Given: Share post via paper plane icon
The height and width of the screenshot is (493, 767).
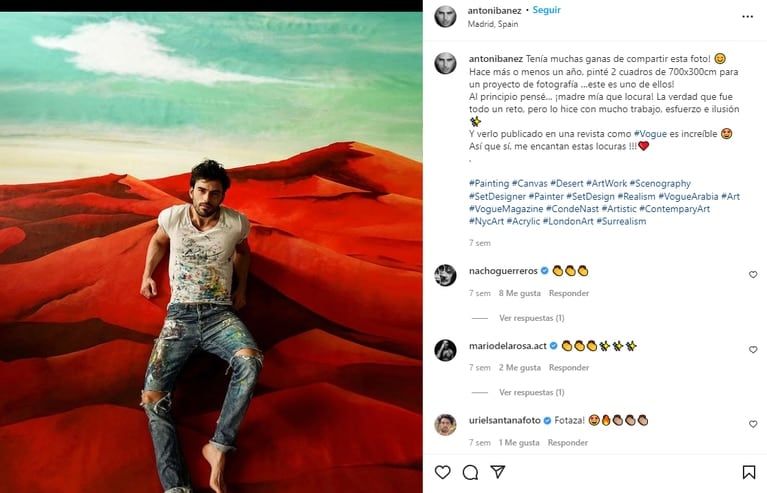Looking at the screenshot, I should click(498, 472).
